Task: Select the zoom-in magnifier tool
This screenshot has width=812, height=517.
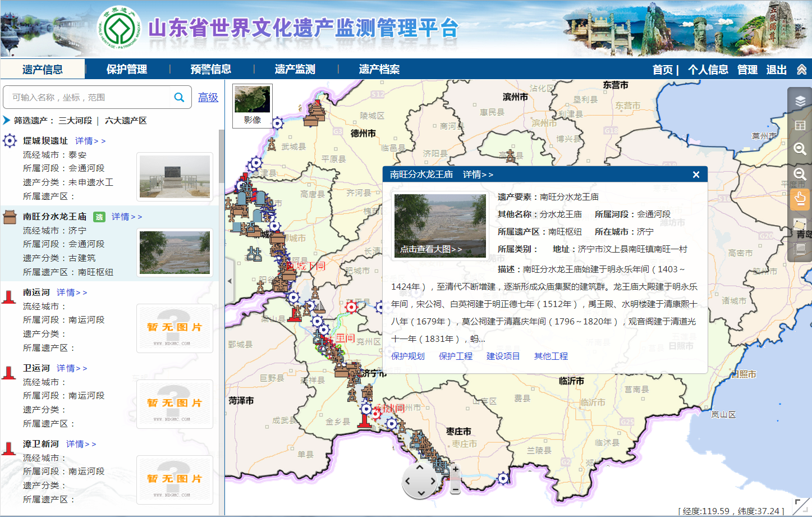Action: (x=800, y=149)
